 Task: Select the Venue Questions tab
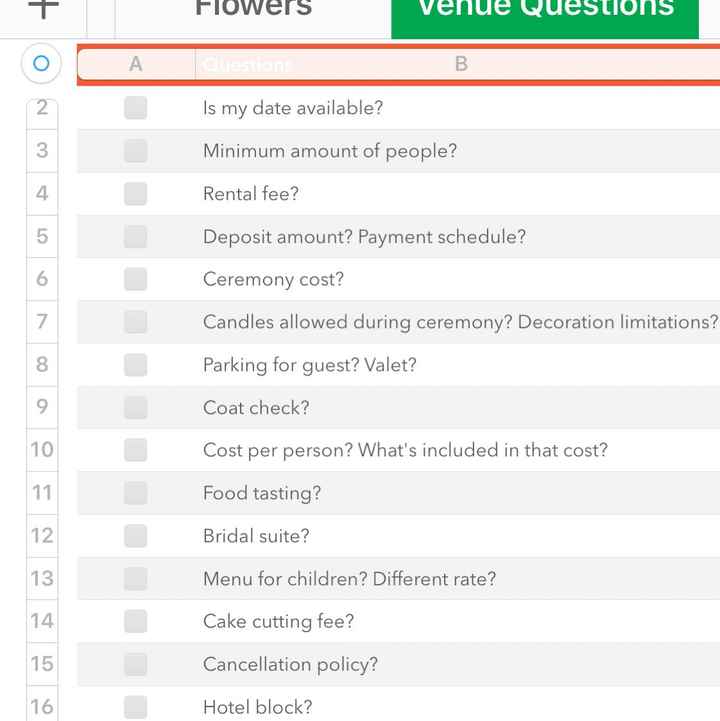click(x=544, y=12)
